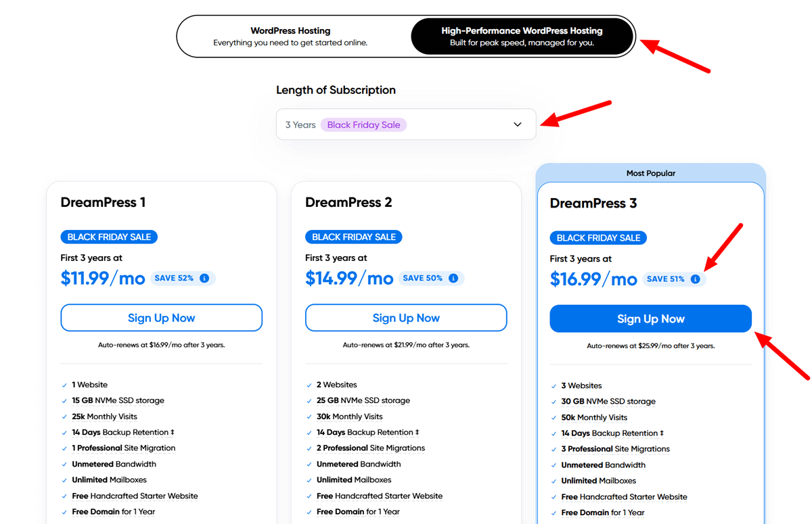Click the info icon beside SAVE 51%
Viewport: 812px width, 524px height.
[x=697, y=279]
